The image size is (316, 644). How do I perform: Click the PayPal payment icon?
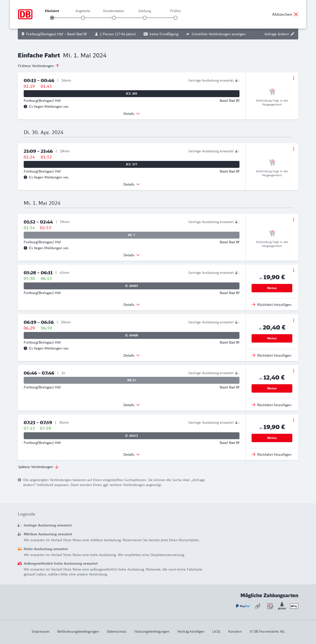click(x=242, y=606)
